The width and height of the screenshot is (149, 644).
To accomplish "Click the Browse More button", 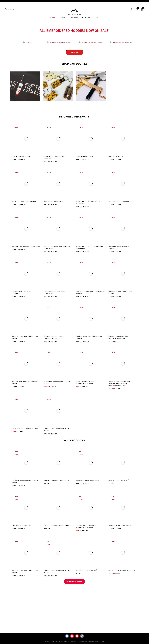I will (74, 581).
